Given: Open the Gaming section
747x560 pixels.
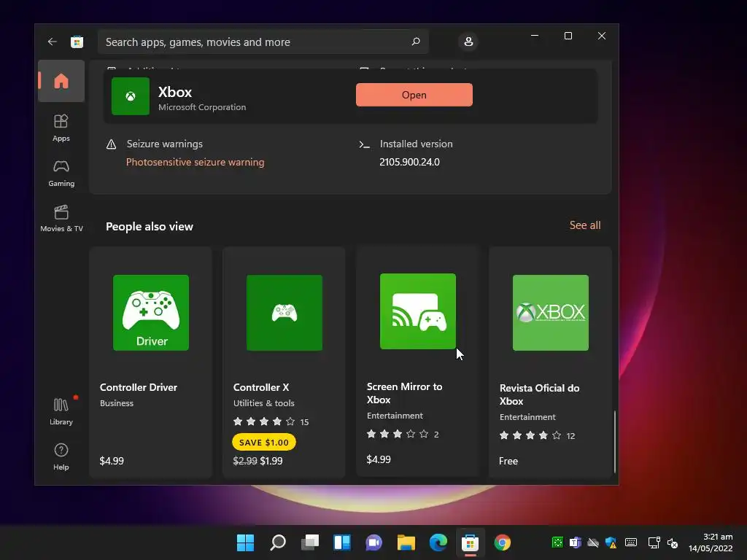Looking at the screenshot, I should pos(61,173).
